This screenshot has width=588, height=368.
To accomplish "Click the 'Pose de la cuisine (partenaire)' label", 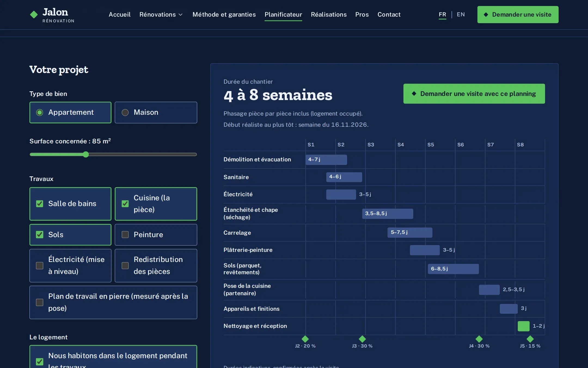I will pyautogui.click(x=247, y=289).
